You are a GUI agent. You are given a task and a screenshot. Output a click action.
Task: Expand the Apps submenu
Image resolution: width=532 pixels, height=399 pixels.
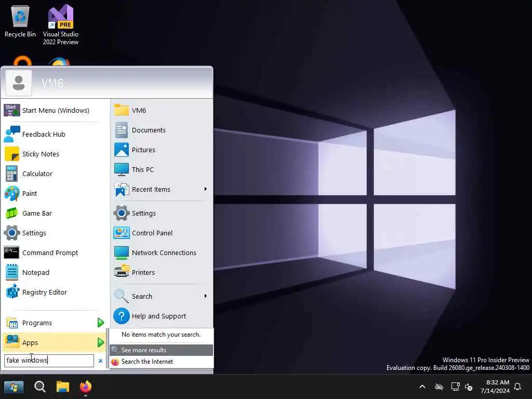[54, 342]
